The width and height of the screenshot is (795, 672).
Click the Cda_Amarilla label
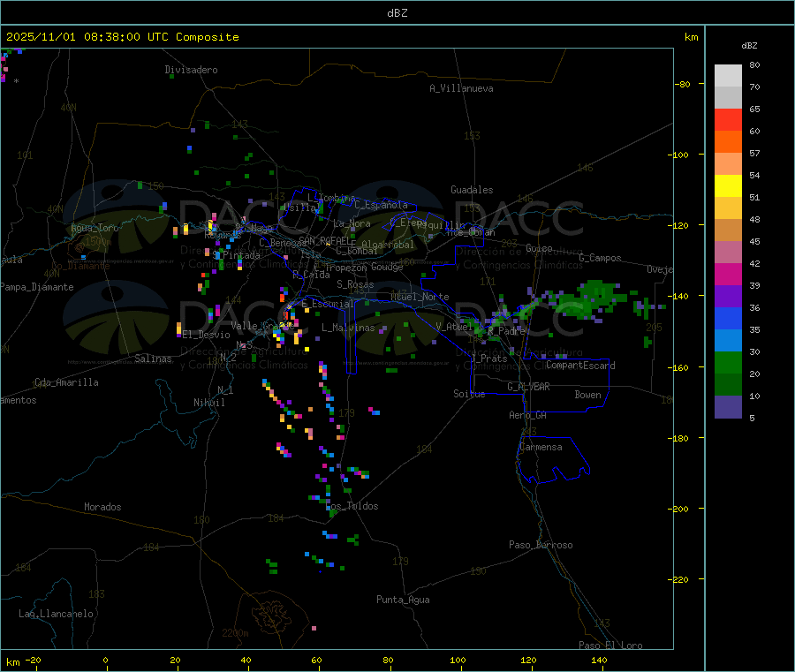click(x=66, y=382)
